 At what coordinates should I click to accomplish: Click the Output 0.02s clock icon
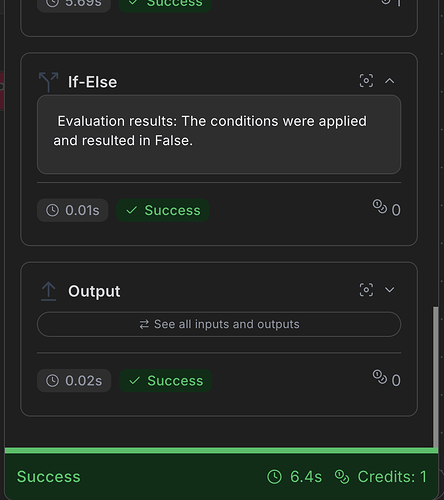(52, 381)
